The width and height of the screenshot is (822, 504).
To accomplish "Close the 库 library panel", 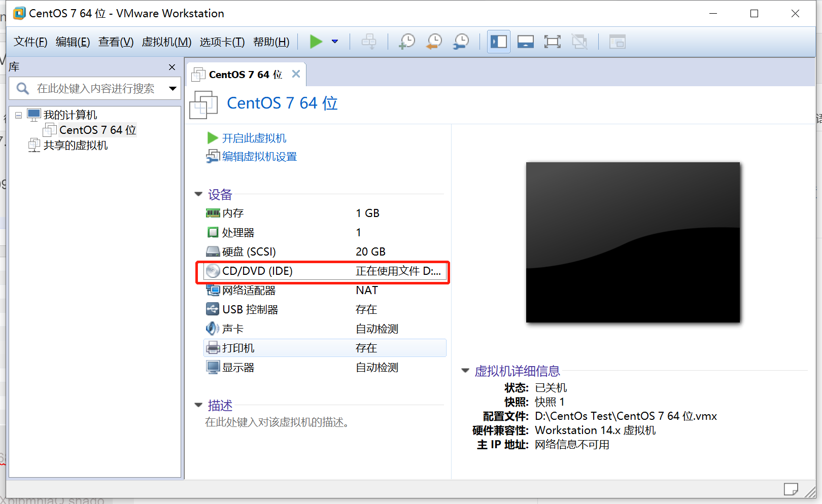I will pyautogui.click(x=172, y=67).
